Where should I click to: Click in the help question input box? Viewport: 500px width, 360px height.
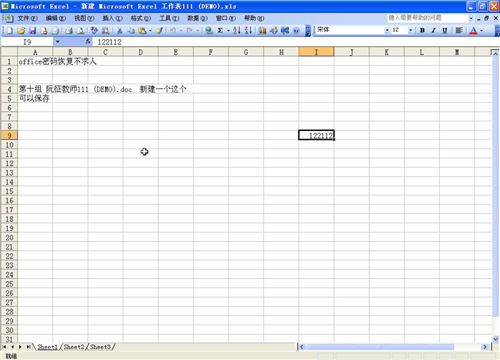[x=427, y=18]
